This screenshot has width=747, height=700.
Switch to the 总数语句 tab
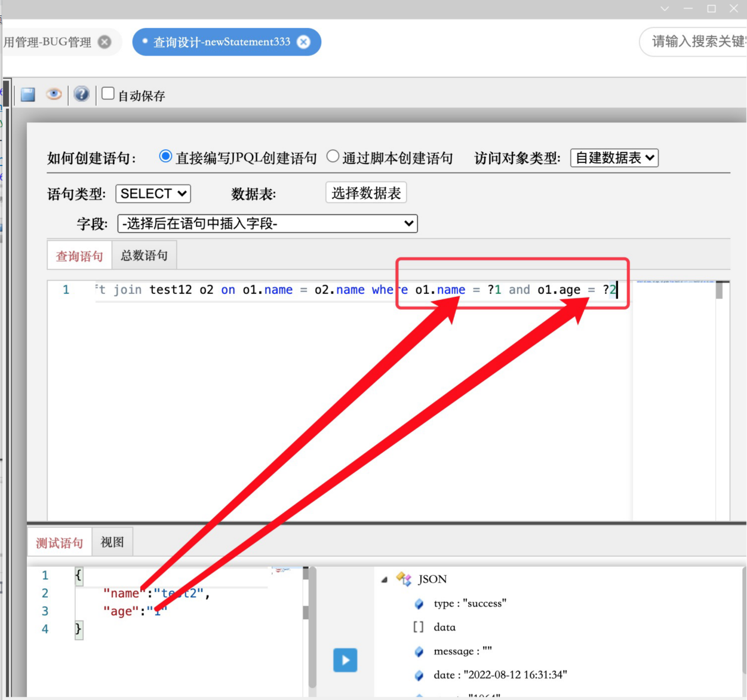point(144,255)
